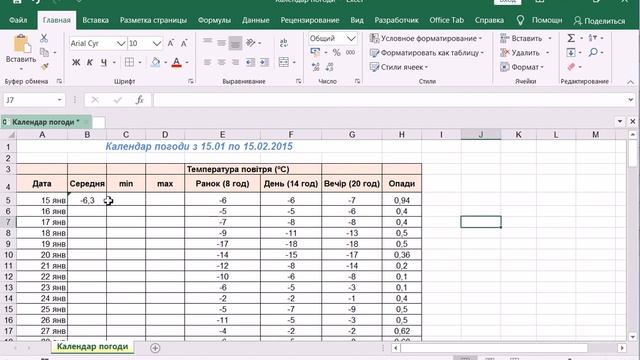Click the Wrap text icon
The height and width of the screenshot is (360, 640).
click(284, 42)
